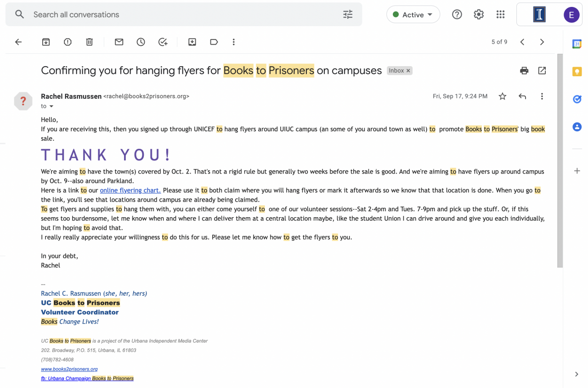Image resolution: width=588 pixels, height=388 pixels.
Task: Snooze this email with clock icon
Action: click(x=141, y=42)
